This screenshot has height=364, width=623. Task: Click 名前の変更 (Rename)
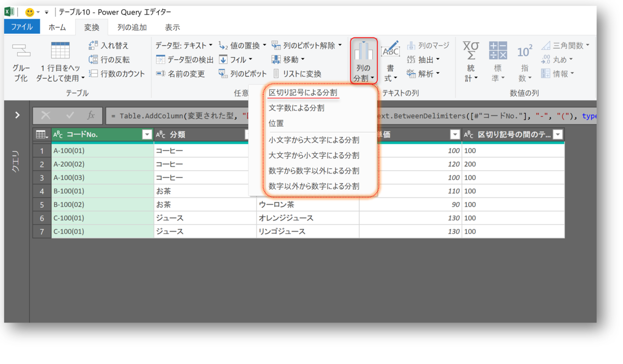click(x=177, y=73)
